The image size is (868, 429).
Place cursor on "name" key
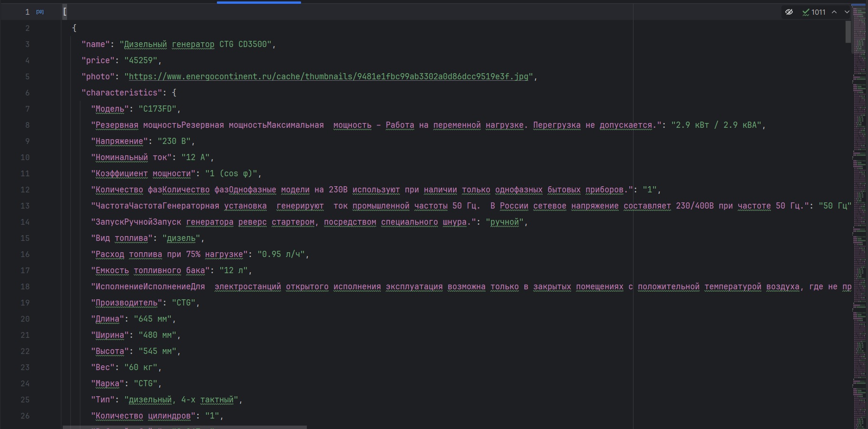pyautogui.click(x=96, y=44)
